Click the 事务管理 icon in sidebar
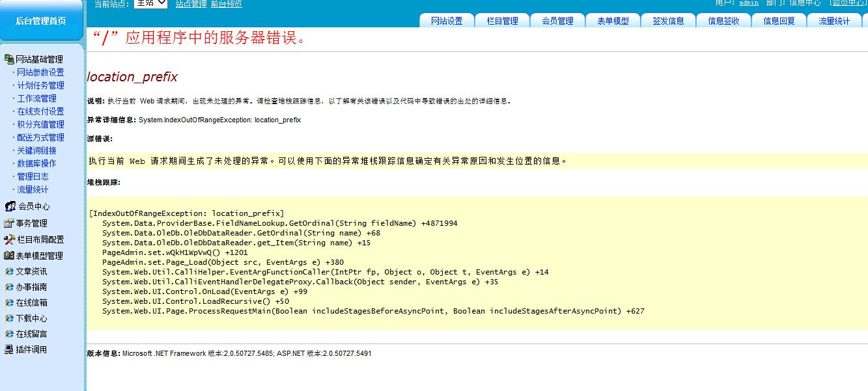868x391 pixels. (9, 223)
